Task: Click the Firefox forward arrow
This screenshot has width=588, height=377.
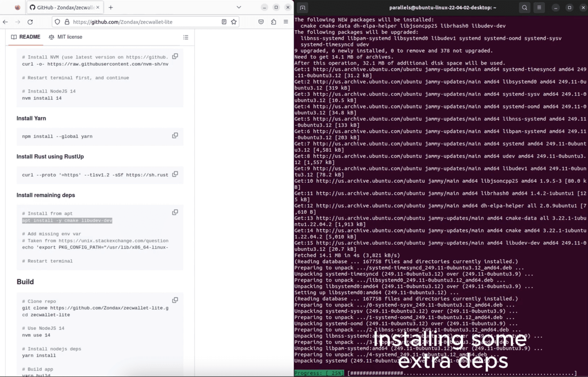Action: [x=18, y=22]
